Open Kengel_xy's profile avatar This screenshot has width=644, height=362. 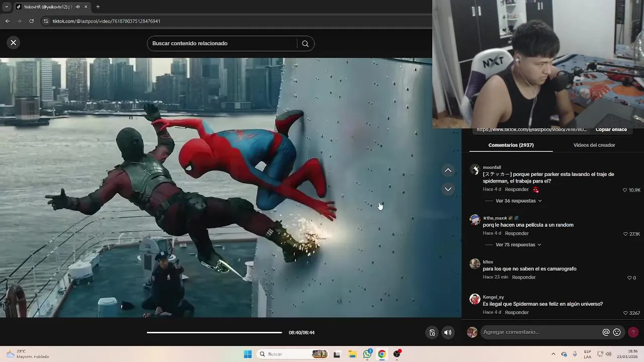point(474,299)
